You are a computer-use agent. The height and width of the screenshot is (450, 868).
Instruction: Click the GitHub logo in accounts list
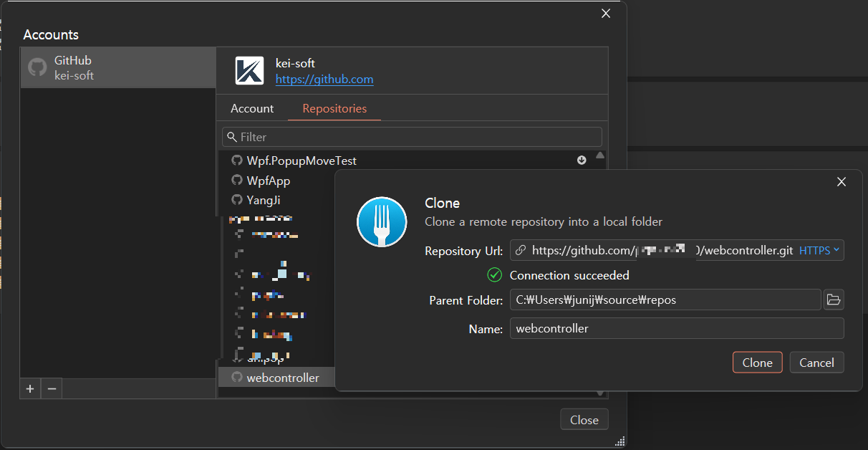(37, 68)
